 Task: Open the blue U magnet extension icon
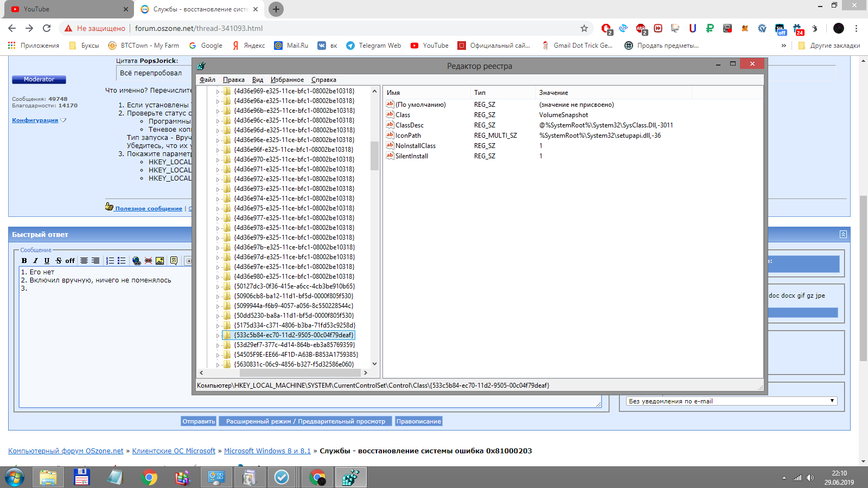[x=693, y=28]
